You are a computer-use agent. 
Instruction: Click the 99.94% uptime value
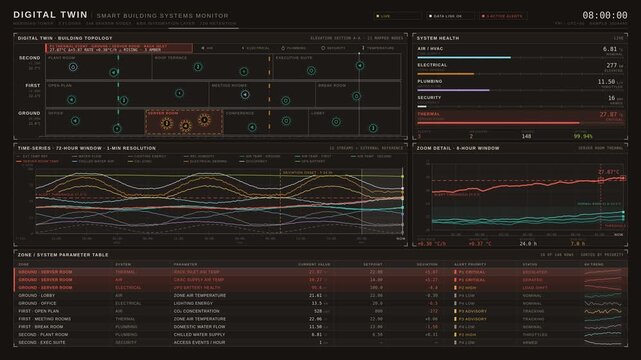point(583,136)
